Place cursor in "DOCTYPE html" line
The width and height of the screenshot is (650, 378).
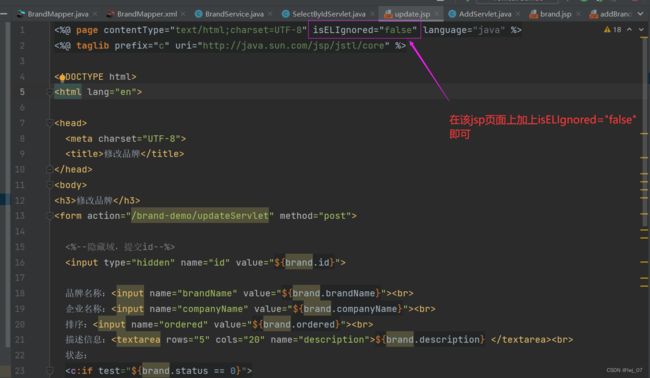click(x=95, y=77)
